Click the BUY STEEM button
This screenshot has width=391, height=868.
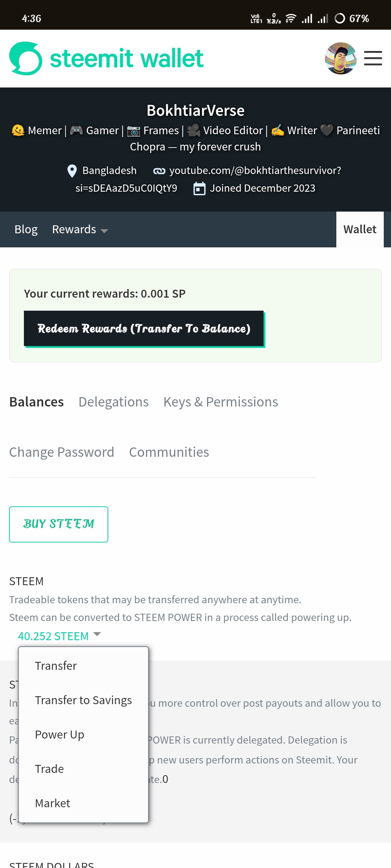coord(59,524)
